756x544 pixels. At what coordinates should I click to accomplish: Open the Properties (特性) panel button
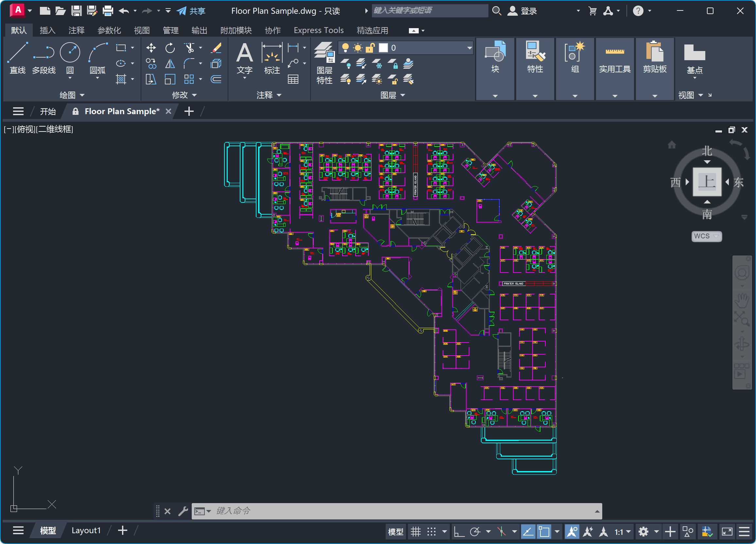(535, 68)
